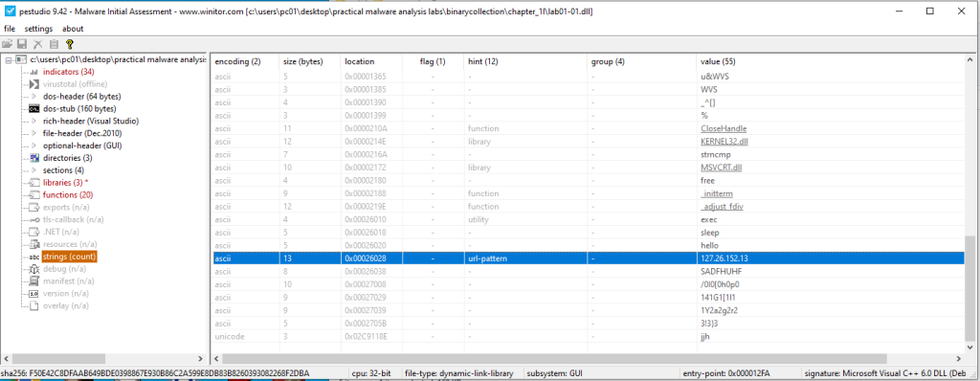
Task: Select the dos-stub (160 bytes) tree item
Action: click(79, 109)
